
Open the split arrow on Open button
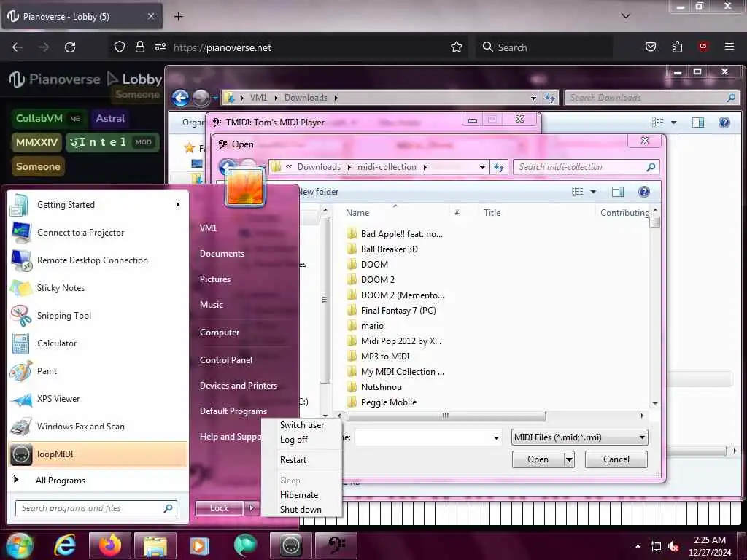point(569,459)
